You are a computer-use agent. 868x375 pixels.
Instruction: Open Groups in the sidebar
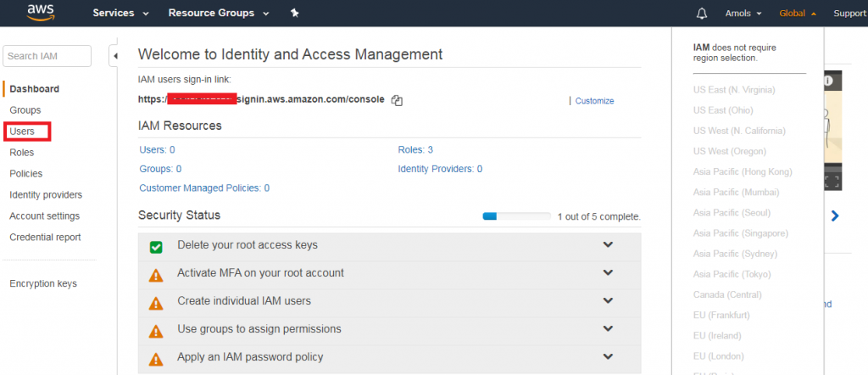pos(25,110)
